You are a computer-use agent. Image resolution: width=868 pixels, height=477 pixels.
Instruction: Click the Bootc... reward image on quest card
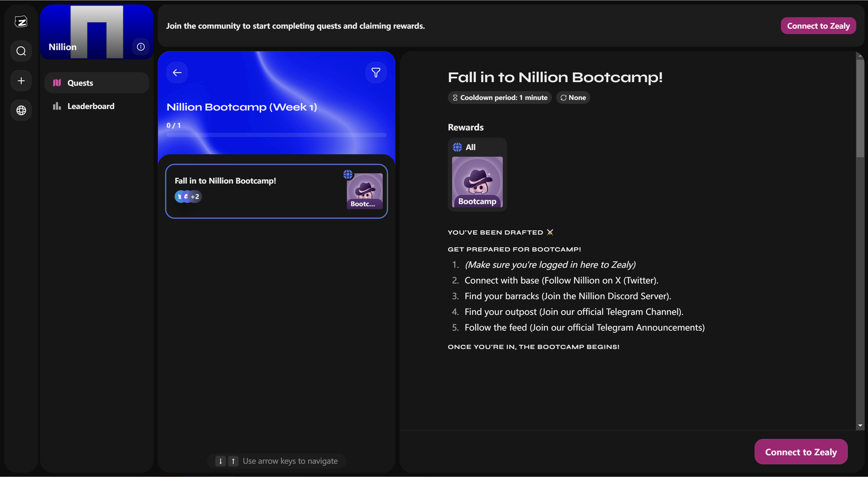pos(365,191)
